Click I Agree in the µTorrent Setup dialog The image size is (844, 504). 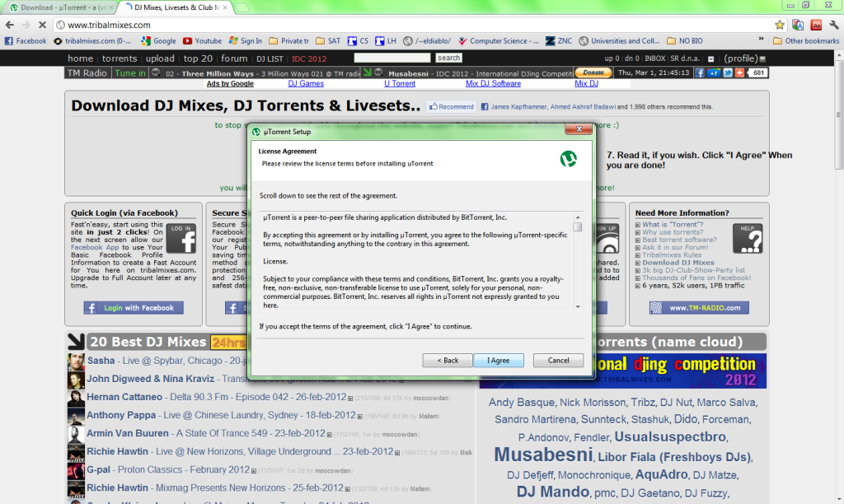pos(499,361)
